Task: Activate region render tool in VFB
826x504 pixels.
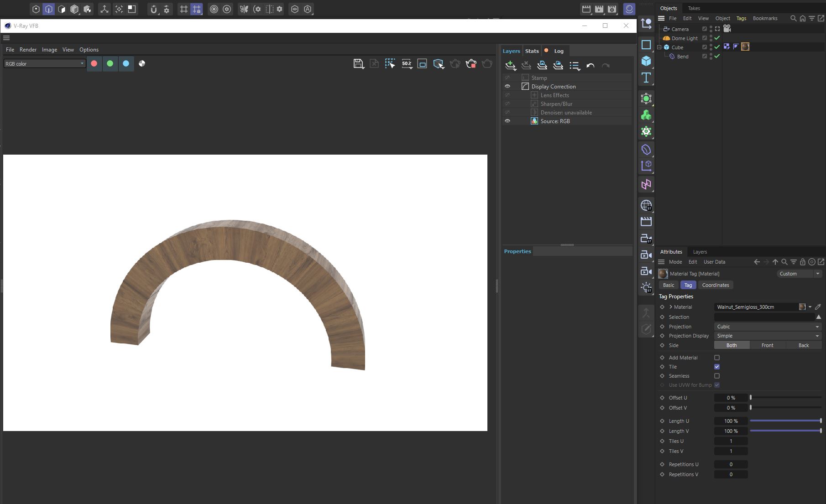Action: point(390,64)
